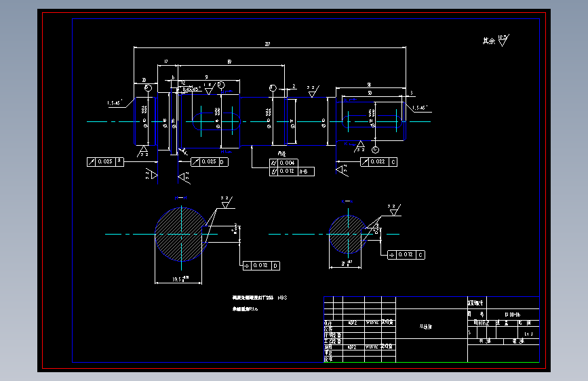
Task: Click the K—K section view label
Action: point(347,201)
